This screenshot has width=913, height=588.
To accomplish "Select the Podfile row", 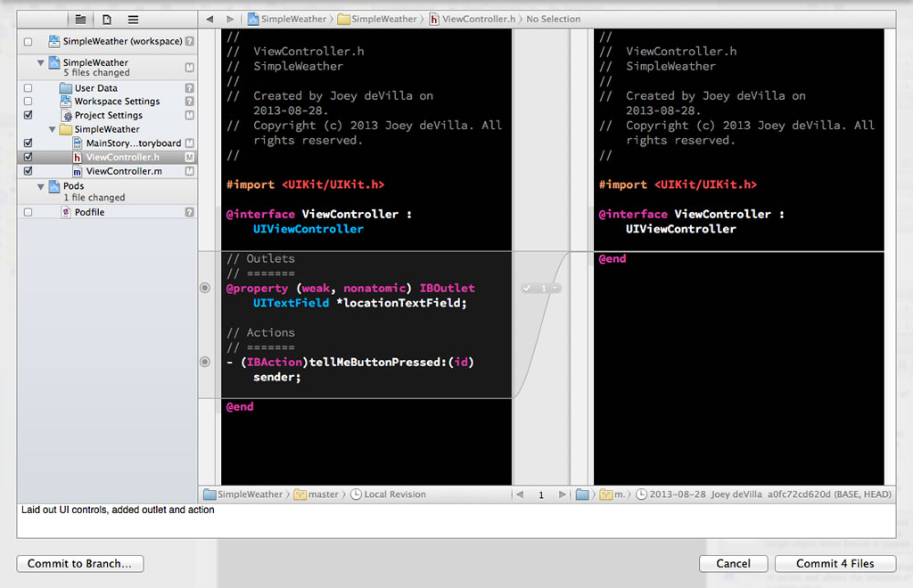I will click(107, 212).
